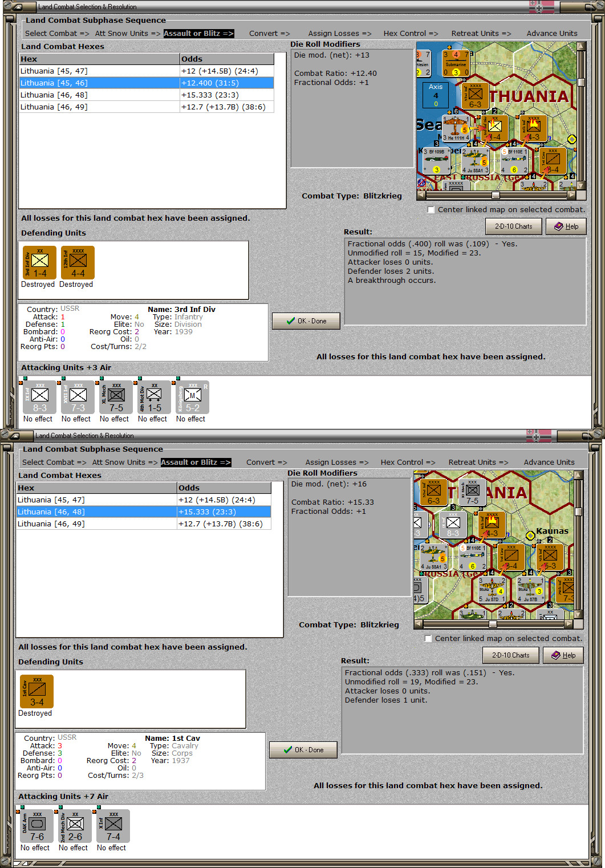Enable center linked map checkbox in lower window
This screenshot has width=605, height=868.
[x=429, y=639]
